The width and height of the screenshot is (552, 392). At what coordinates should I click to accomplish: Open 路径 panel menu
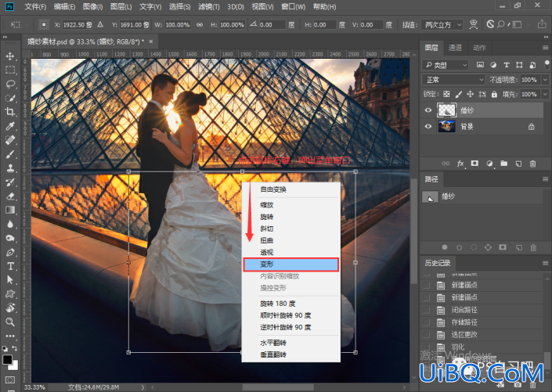click(x=545, y=179)
